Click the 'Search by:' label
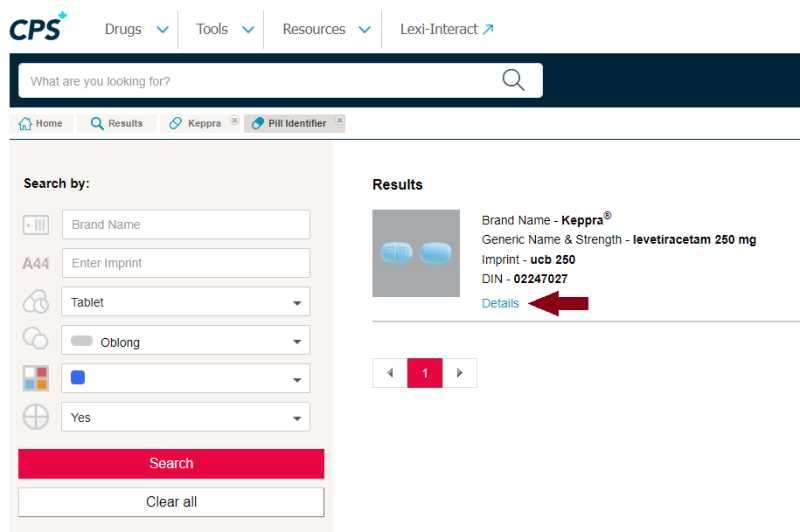Viewport: 800px width, 532px height. point(57,184)
